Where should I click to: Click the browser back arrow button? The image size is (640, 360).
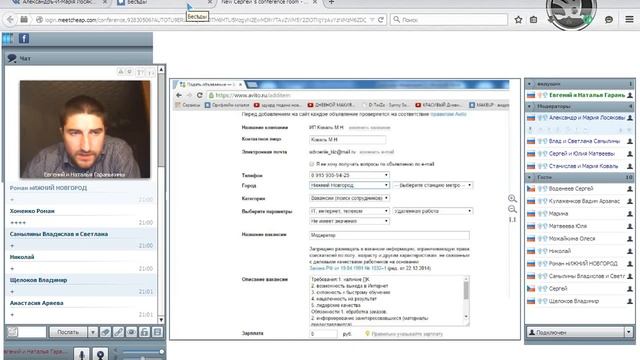10,19
